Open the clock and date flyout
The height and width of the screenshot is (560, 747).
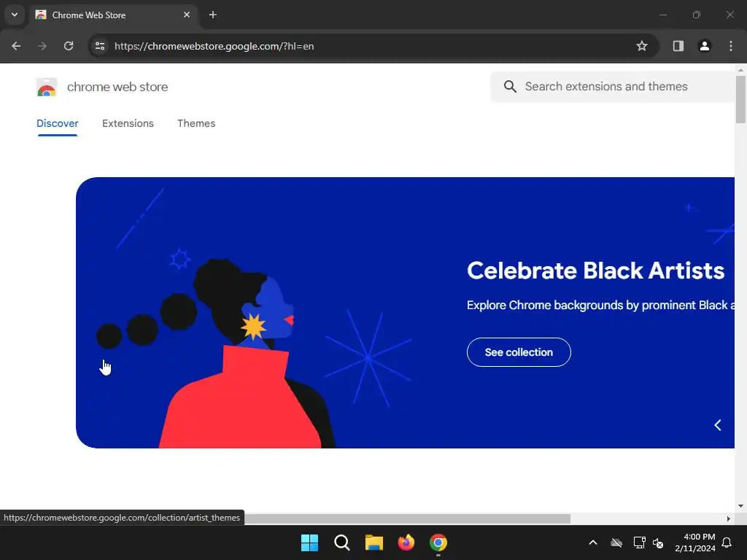coord(695,542)
